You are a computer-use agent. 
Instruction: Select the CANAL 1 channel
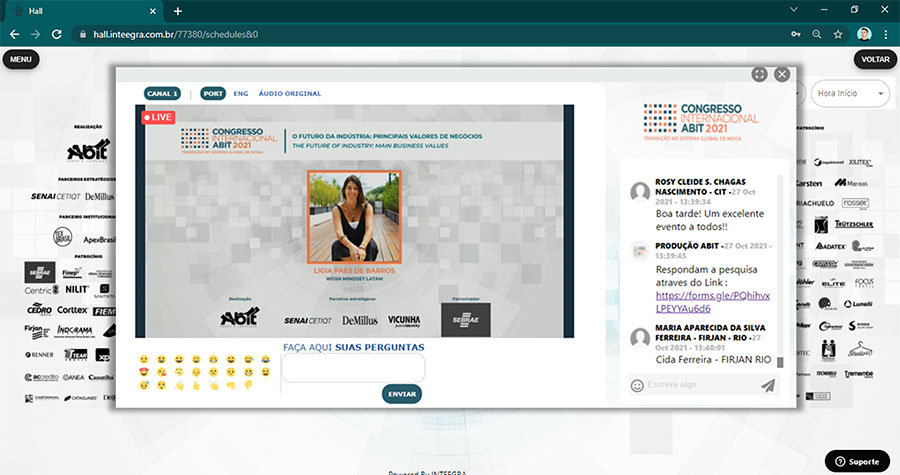coord(162,94)
